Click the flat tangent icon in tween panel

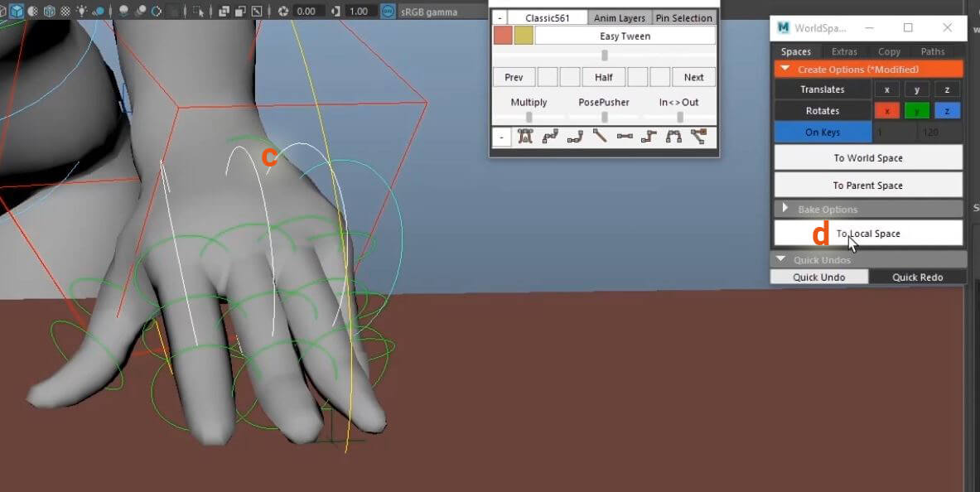coord(624,137)
